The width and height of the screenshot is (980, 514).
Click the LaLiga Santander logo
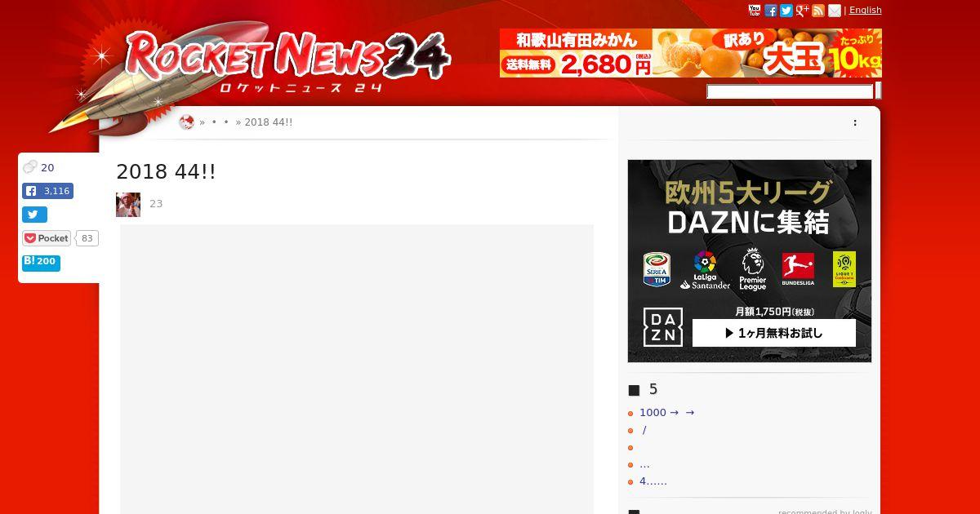point(705,270)
